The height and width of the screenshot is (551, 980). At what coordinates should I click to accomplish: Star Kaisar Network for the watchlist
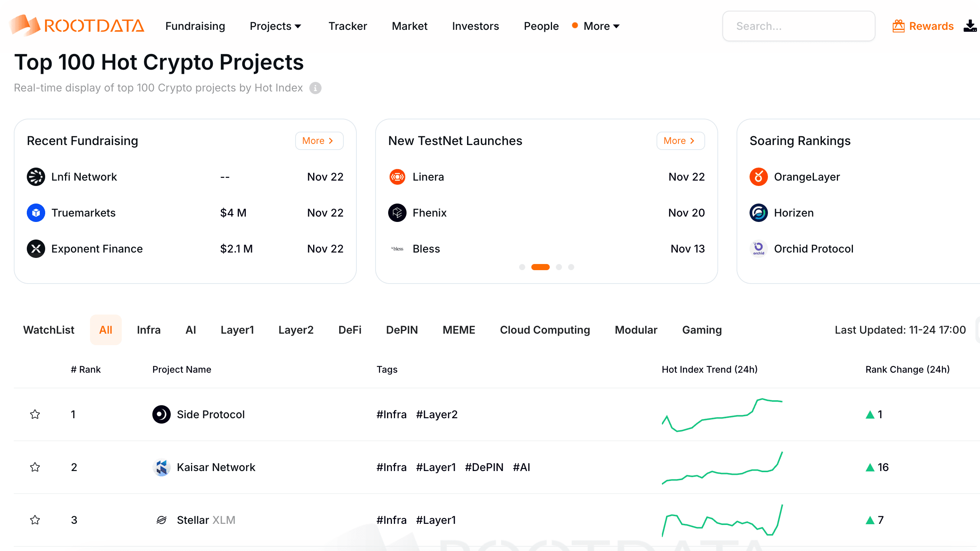35,467
